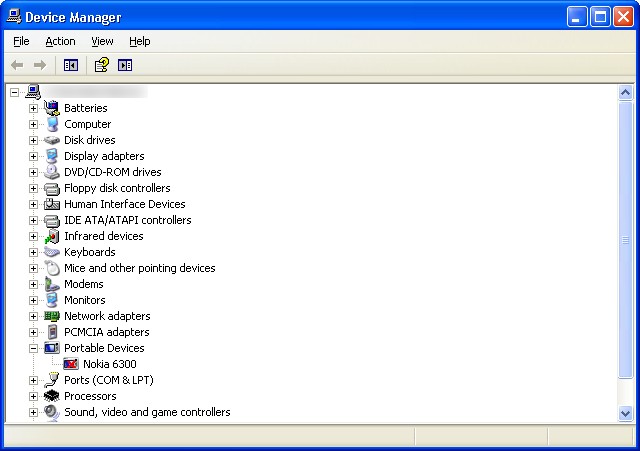The height and width of the screenshot is (451, 640).
Task: Click the Back arrow toolbar icon
Action: pyautogui.click(x=17, y=65)
